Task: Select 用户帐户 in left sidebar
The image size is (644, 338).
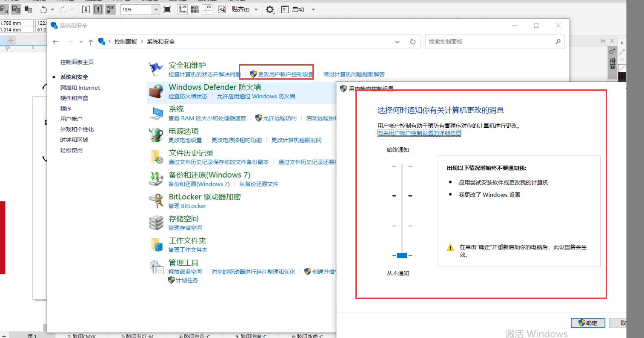Action: (x=71, y=119)
